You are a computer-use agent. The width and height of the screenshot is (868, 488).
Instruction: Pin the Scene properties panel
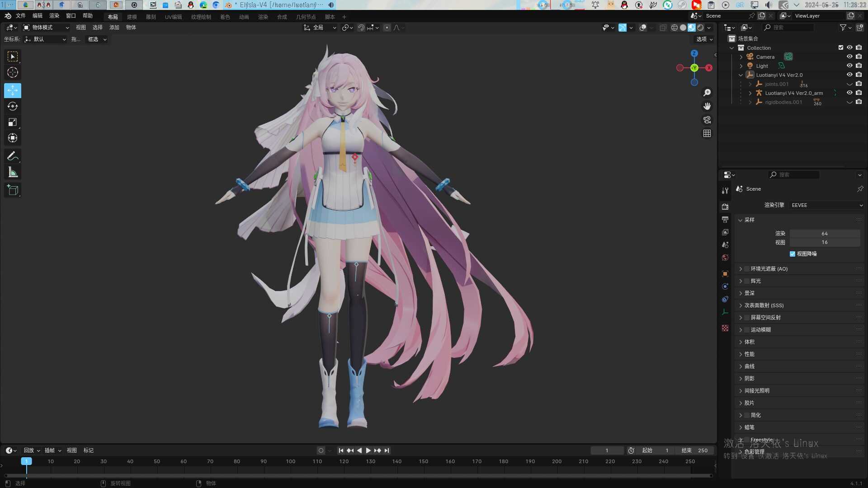click(x=860, y=189)
